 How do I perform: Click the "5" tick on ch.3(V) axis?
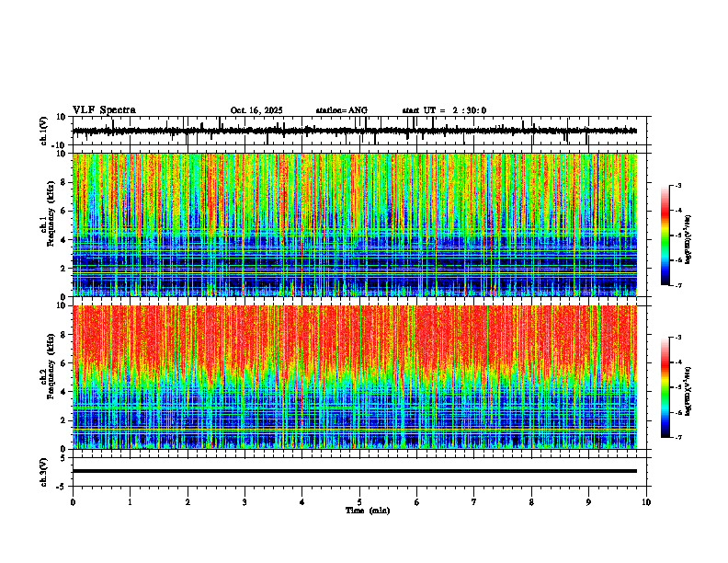(63, 458)
